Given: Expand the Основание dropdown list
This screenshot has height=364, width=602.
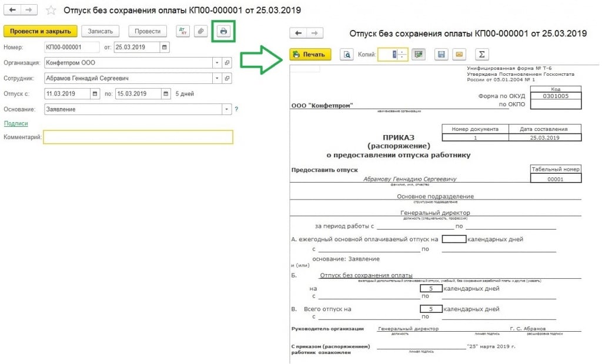Looking at the screenshot, I should click(226, 109).
